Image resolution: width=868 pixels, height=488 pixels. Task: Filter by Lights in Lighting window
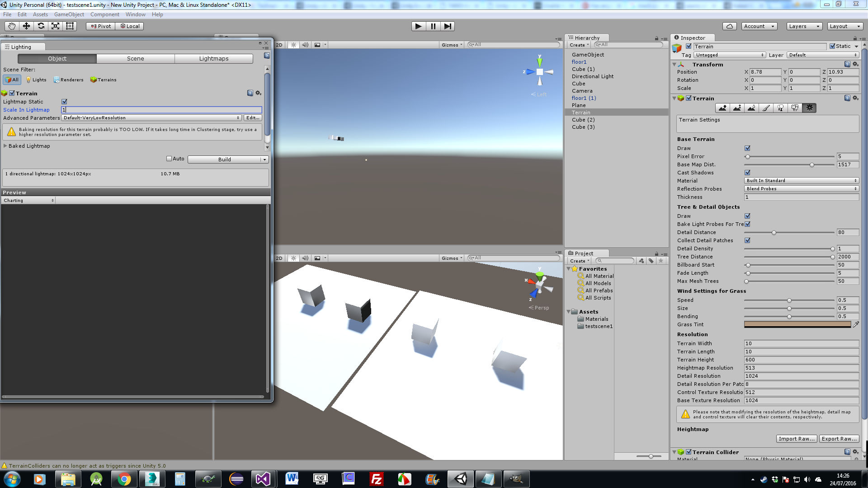(36, 80)
